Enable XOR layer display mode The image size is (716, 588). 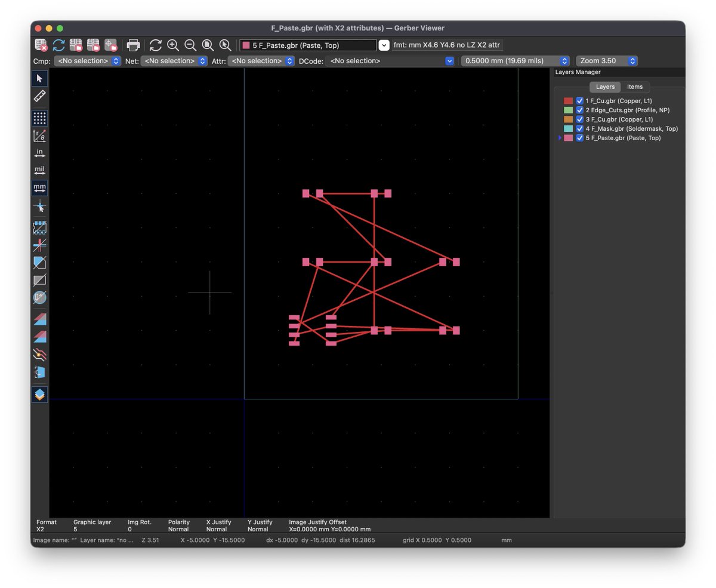click(x=40, y=337)
